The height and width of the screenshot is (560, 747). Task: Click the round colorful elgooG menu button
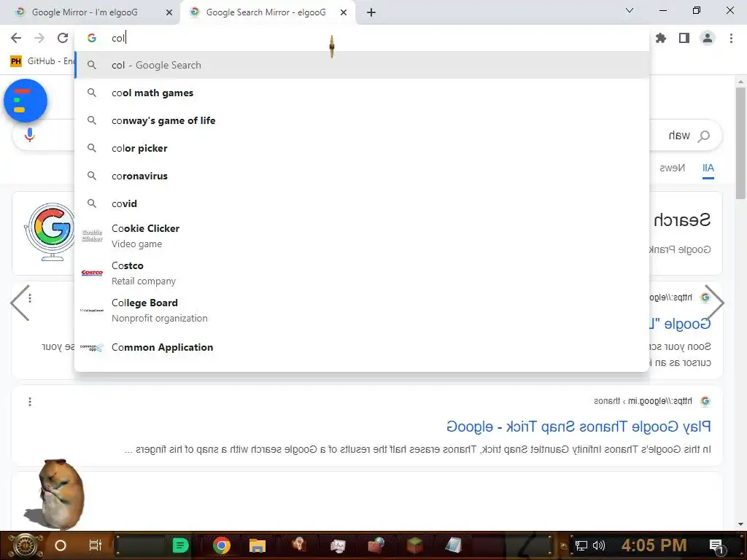click(26, 101)
